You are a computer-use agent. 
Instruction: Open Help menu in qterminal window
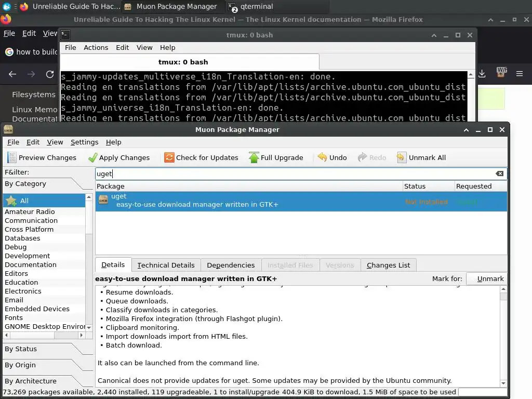coord(168,47)
